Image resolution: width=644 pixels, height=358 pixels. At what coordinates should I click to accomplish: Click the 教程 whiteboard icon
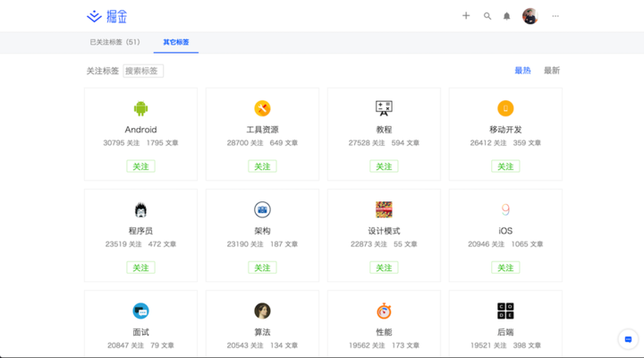pyautogui.click(x=384, y=108)
